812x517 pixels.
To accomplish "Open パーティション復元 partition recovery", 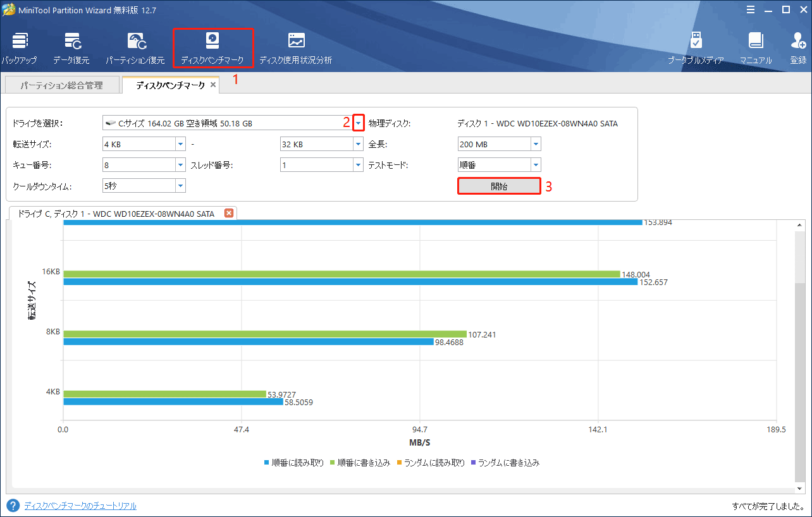I will coord(135,49).
